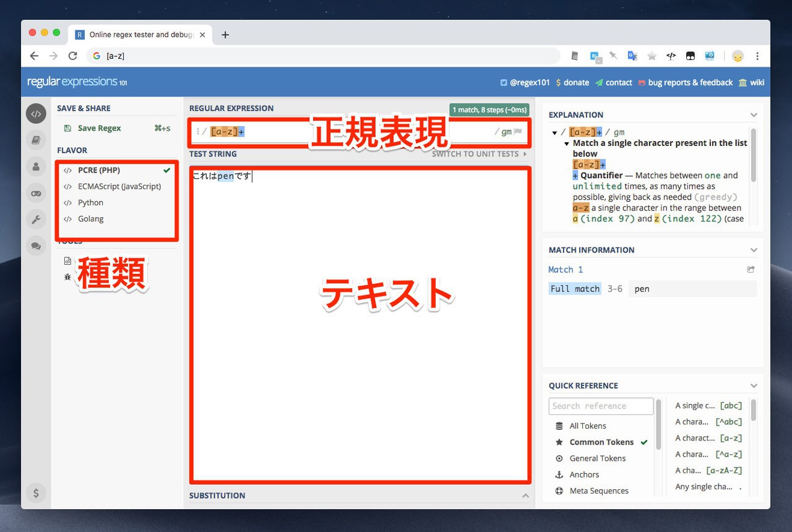Viewport: 792px width, 532px height.
Task: Open the Chrome profile avatar
Action: coord(738,56)
